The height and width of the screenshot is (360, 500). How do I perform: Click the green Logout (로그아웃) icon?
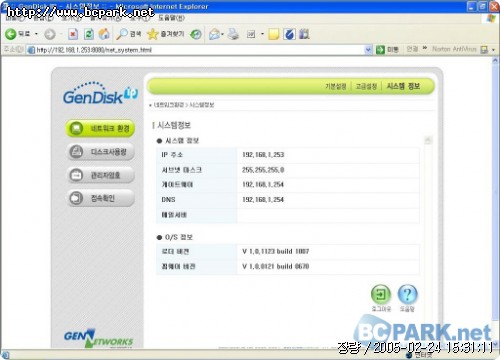pyautogui.click(x=381, y=294)
